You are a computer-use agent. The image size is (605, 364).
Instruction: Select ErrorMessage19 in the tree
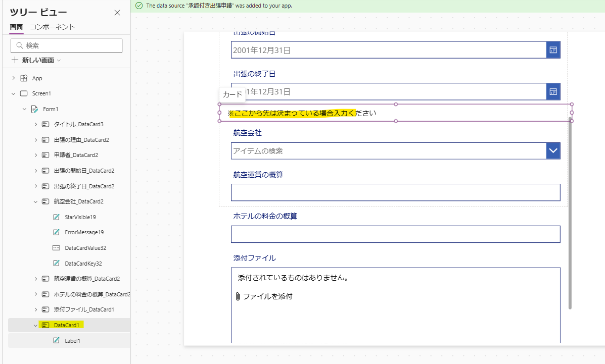click(x=84, y=233)
